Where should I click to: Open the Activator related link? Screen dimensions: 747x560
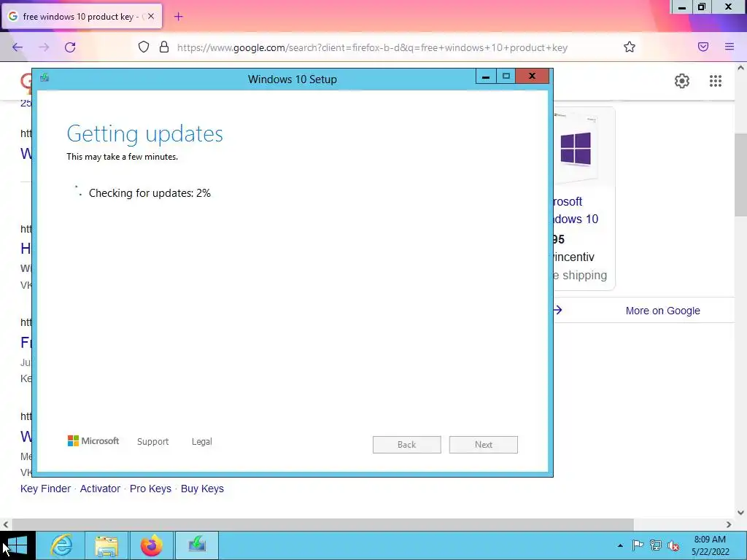click(x=100, y=489)
